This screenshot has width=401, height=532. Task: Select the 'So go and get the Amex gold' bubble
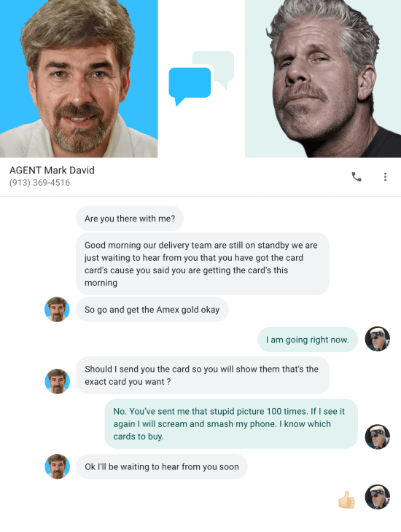(152, 310)
